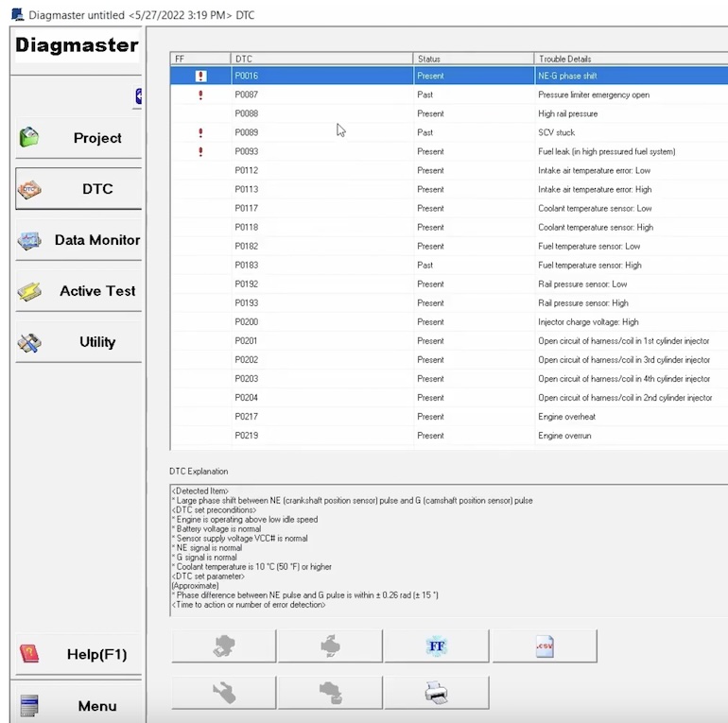Sort the list by Status column header
The width and height of the screenshot is (728, 723).
[x=473, y=59]
